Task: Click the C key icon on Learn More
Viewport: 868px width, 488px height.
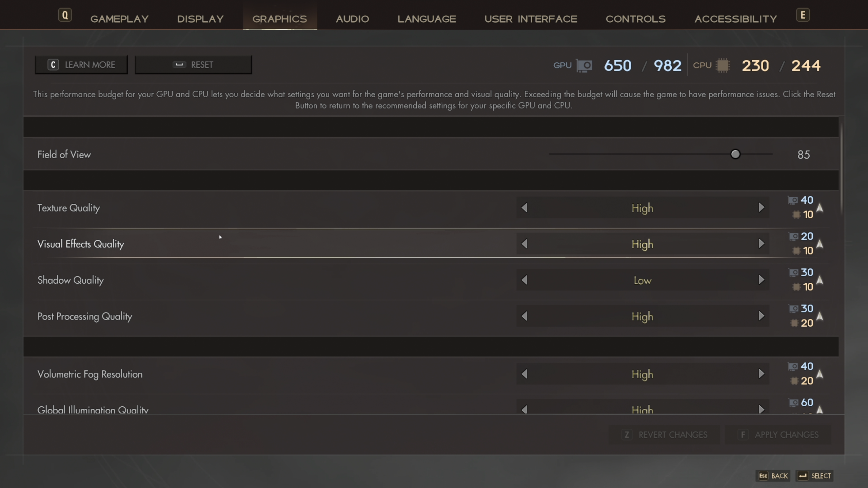Action: tap(53, 65)
